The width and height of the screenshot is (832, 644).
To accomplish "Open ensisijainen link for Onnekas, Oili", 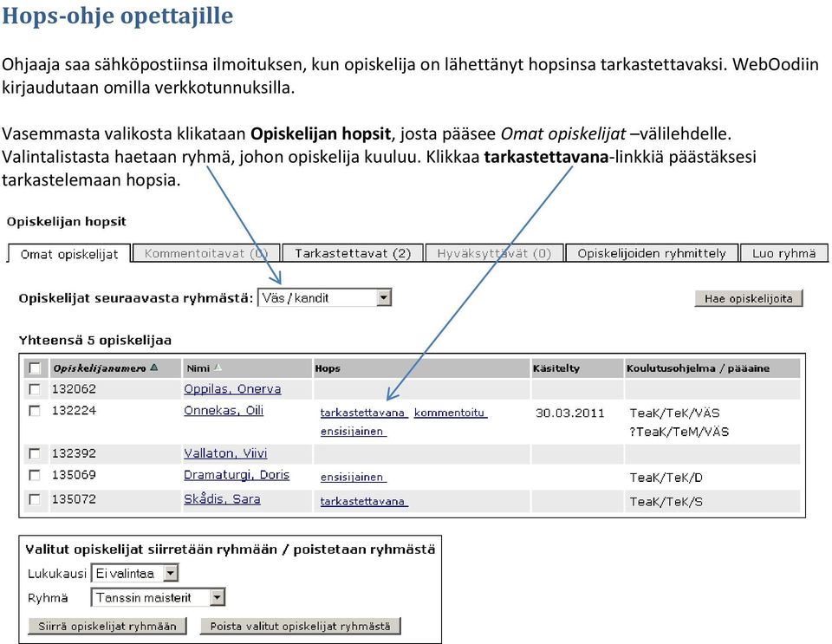I will point(354,432).
